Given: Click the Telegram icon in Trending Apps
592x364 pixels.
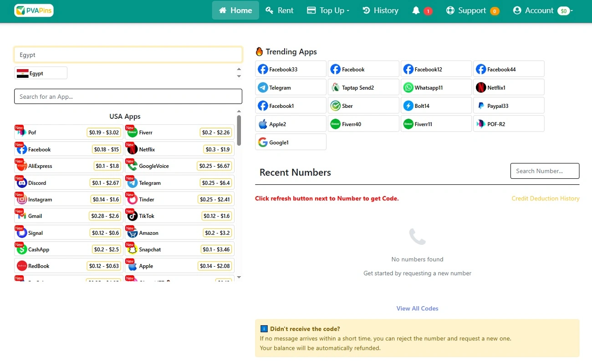Looking at the screenshot, I should tap(263, 87).
